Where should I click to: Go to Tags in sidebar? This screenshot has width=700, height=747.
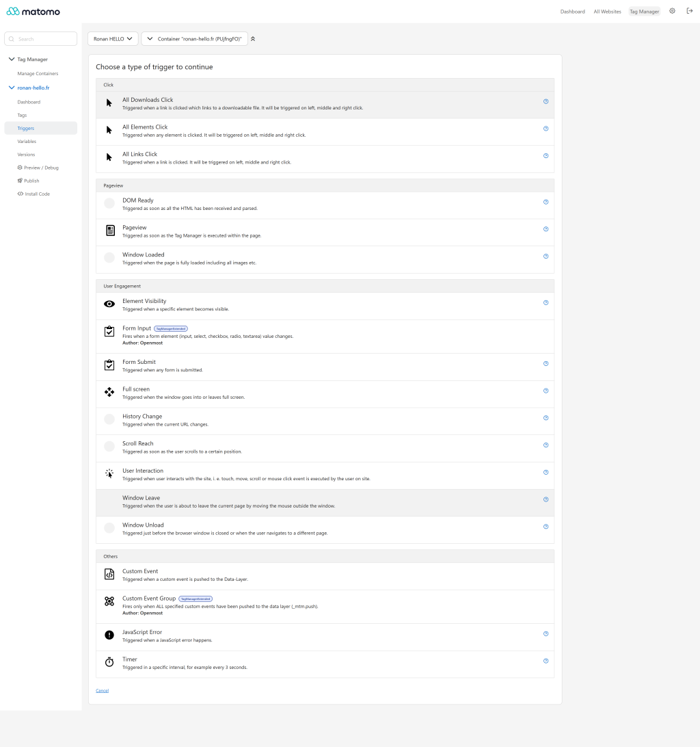pyautogui.click(x=22, y=116)
